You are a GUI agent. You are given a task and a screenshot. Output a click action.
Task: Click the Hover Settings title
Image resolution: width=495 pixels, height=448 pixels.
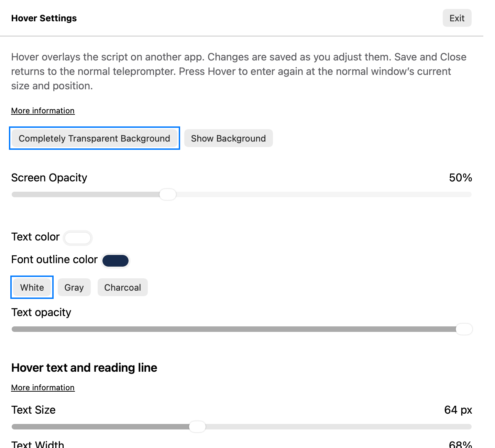pyautogui.click(x=44, y=18)
